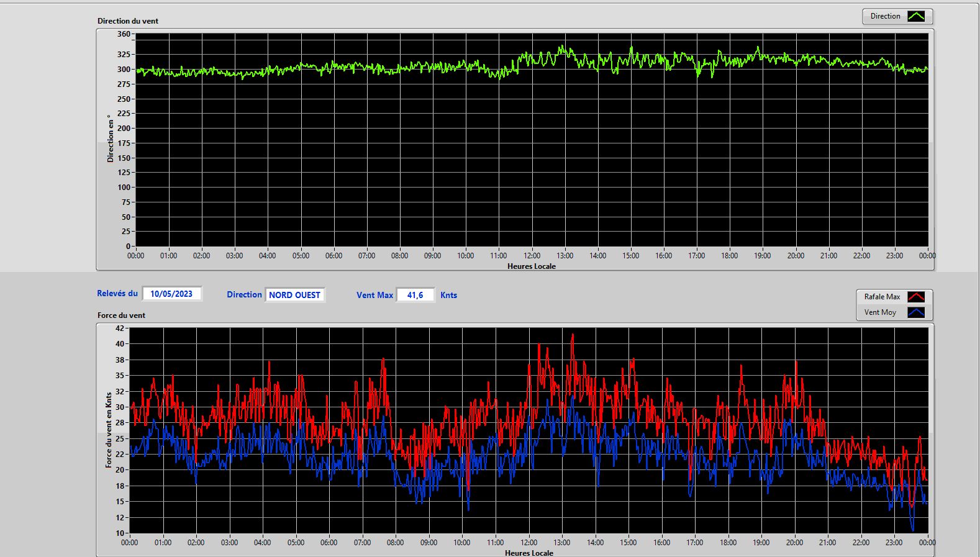Viewport: 980px width, 557px height.
Task: Click 06:00 on the direction chart X axis
Action: [x=333, y=256]
